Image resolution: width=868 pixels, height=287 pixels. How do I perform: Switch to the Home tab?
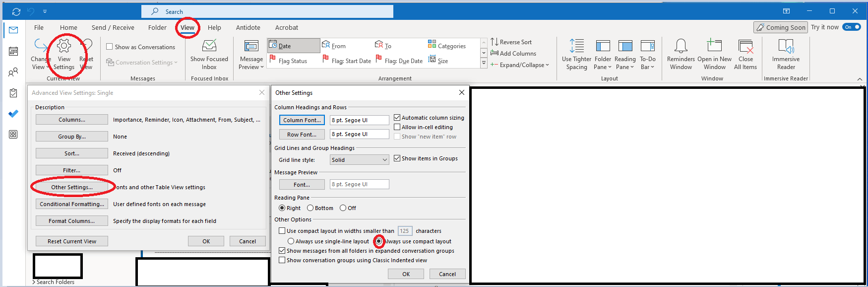point(68,28)
